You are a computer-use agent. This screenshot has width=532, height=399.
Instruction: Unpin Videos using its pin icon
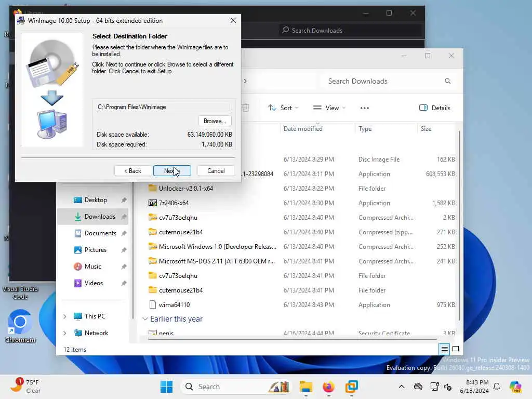[124, 283]
